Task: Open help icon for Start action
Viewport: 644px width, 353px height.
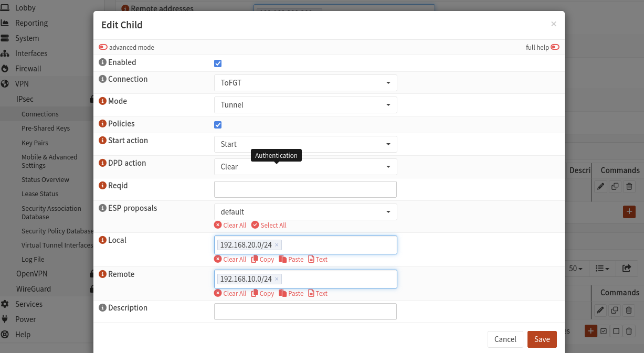Action: (x=103, y=141)
